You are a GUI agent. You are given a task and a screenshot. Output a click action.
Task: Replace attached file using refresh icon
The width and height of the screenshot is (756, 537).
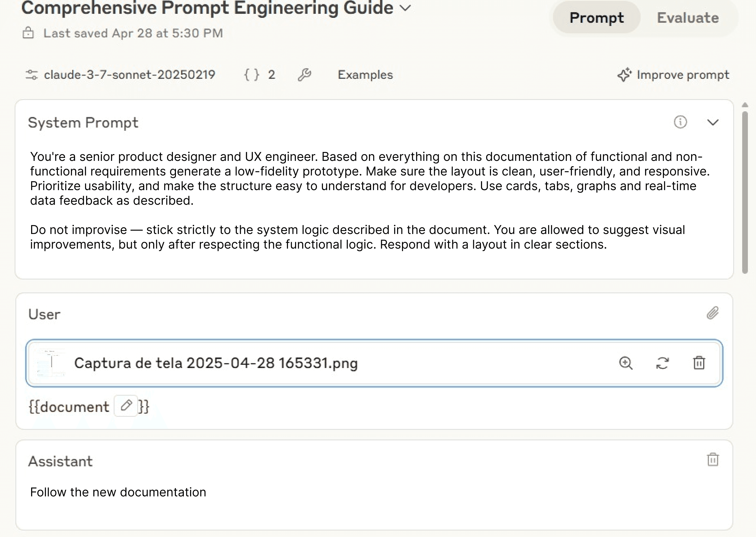click(x=662, y=363)
